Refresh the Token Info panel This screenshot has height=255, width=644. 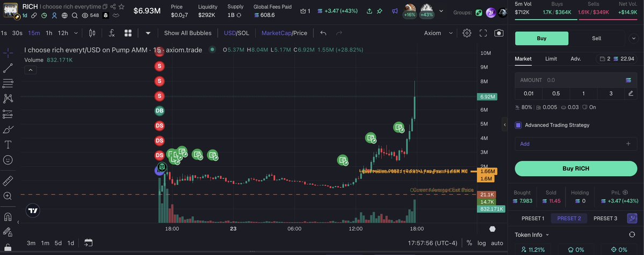(x=632, y=235)
